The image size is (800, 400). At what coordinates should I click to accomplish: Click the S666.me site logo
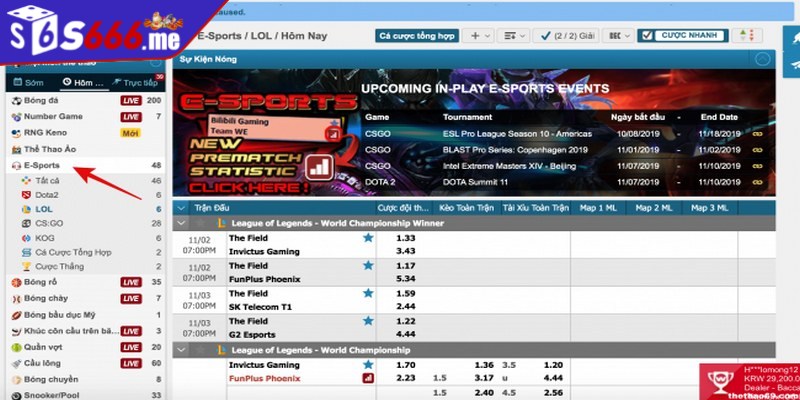[x=97, y=31]
